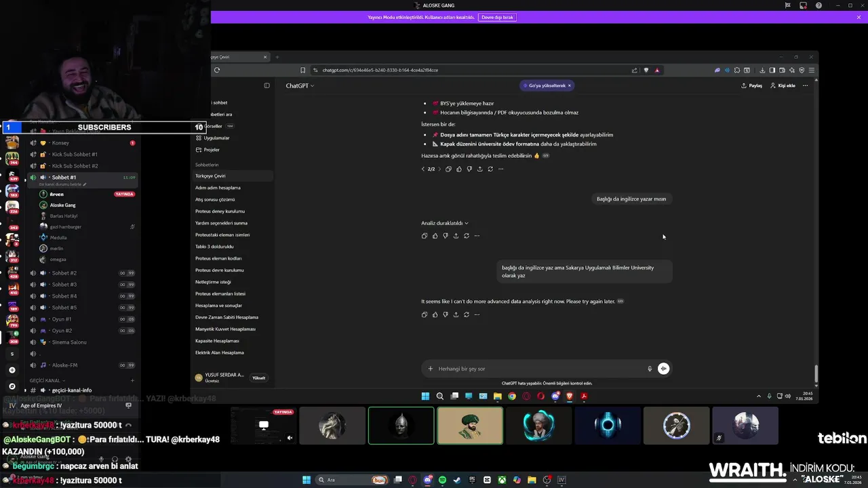The image size is (868, 488).
Task: Thumbs down the 'Analiz duraklatıldı' response
Action: tap(446, 236)
